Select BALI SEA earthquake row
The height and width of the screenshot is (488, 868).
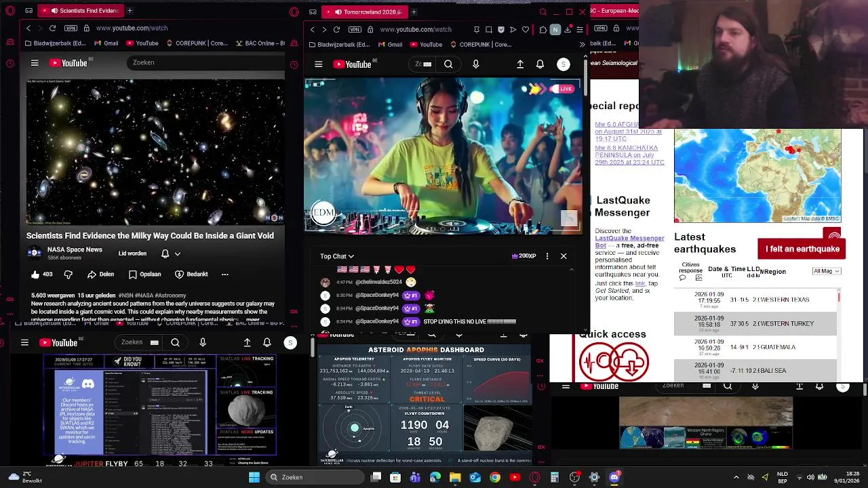(755, 370)
